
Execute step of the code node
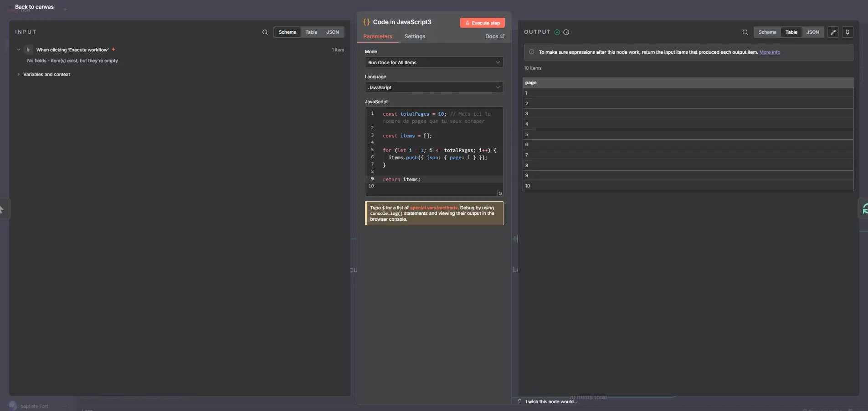[x=482, y=23]
